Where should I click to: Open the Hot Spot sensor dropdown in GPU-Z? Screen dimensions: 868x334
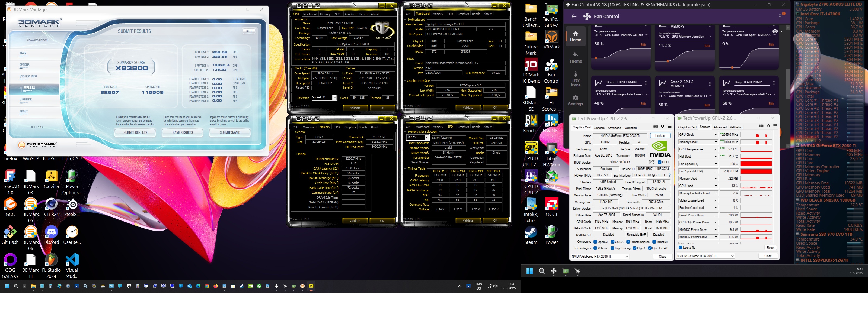(716, 156)
